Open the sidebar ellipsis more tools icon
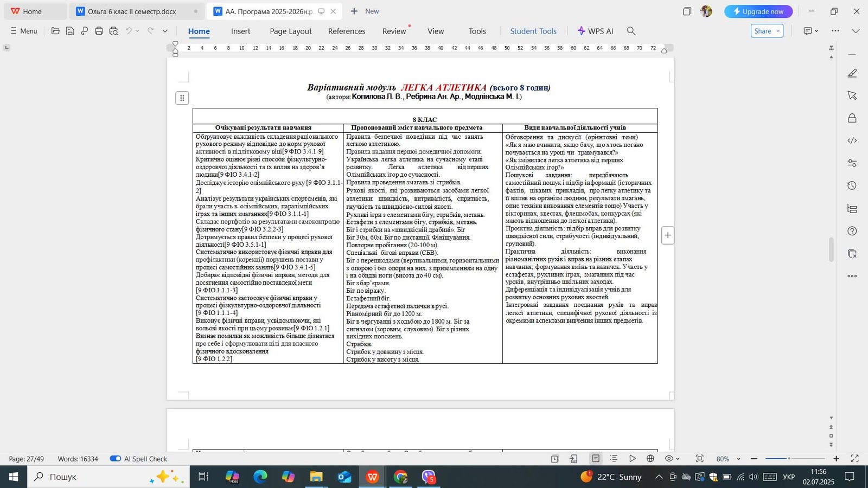The height and width of the screenshot is (488, 868). [x=852, y=276]
